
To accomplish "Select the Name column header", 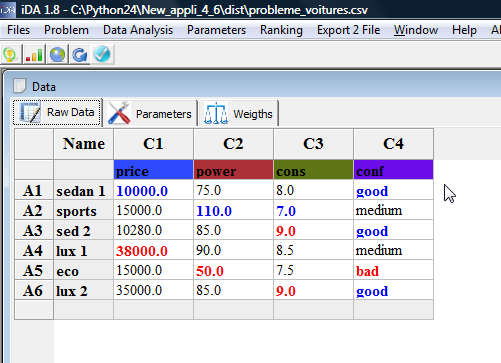I will pyautogui.click(x=84, y=144).
